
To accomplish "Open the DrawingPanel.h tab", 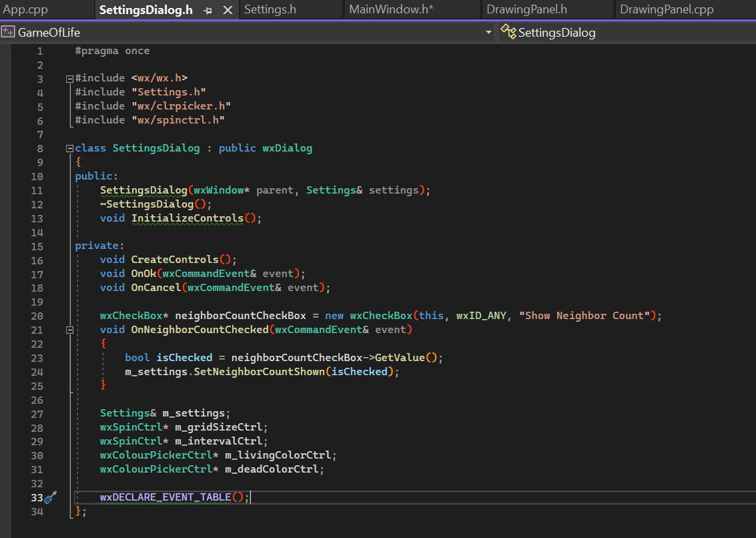I will pos(526,10).
